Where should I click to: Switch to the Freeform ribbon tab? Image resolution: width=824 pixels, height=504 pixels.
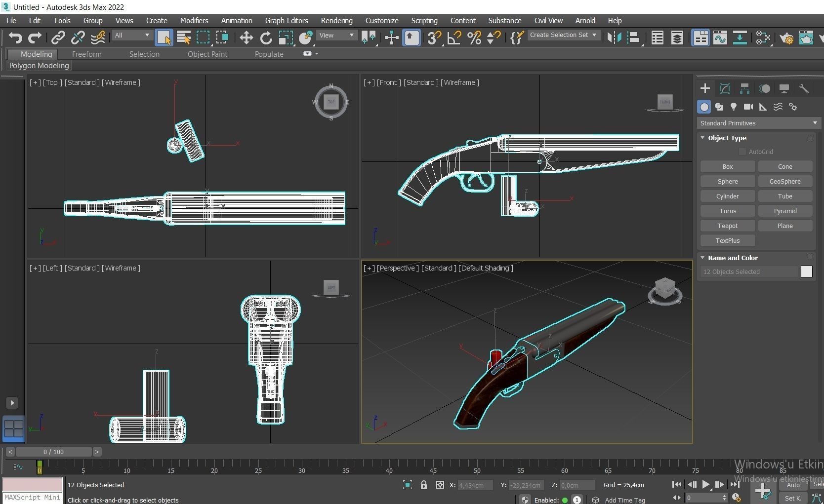pyautogui.click(x=87, y=54)
